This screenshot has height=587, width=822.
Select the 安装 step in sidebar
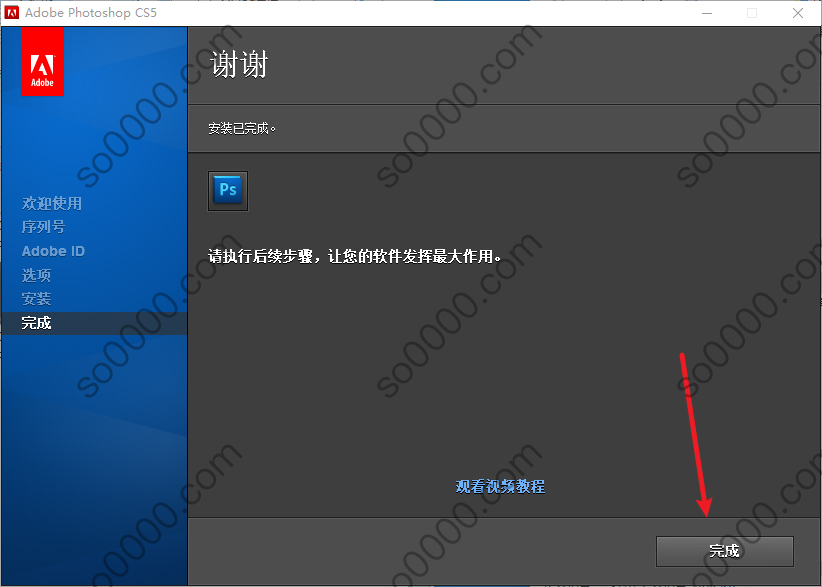(x=36, y=299)
